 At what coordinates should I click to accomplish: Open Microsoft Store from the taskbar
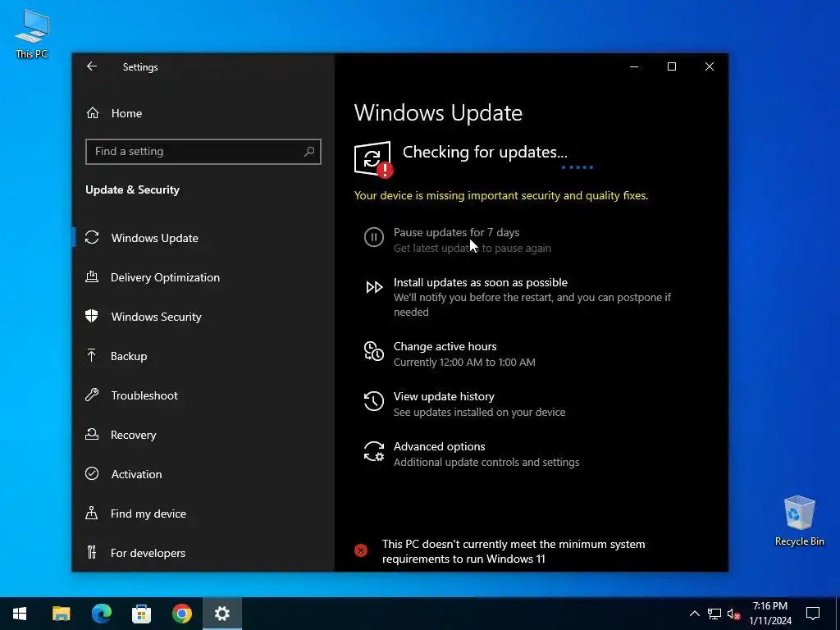[141, 614]
